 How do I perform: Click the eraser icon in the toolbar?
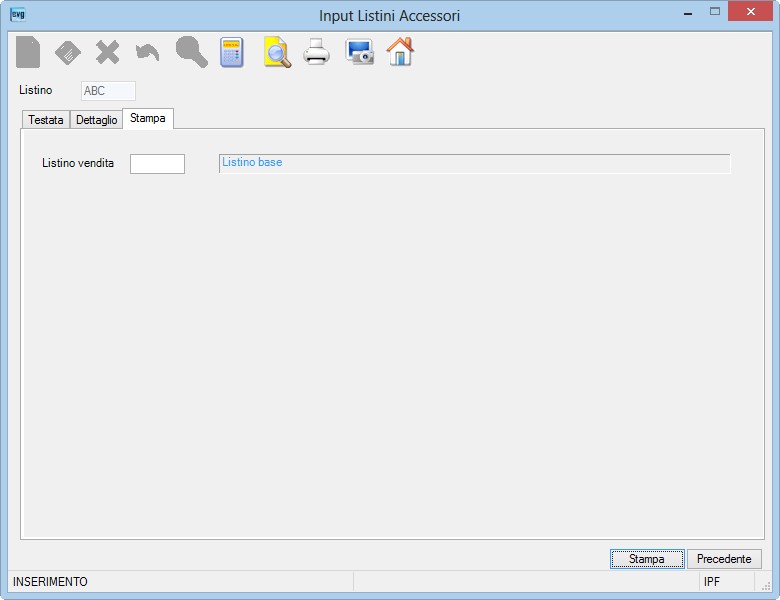[x=68, y=53]
